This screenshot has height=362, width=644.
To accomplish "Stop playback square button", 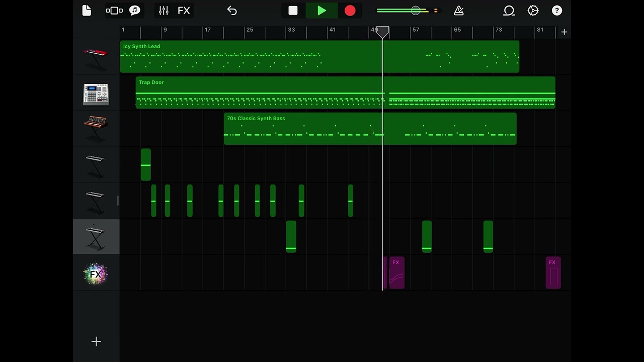I will (293, 11).
